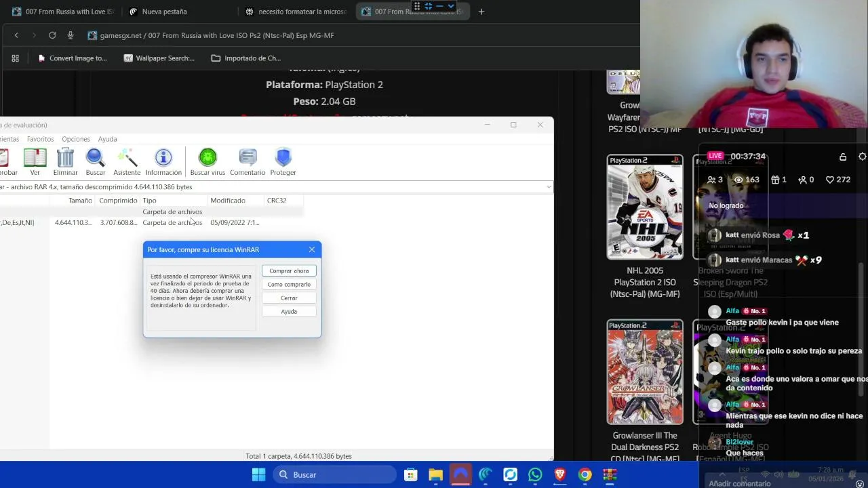Click the WinRAR taskbar icon
The width and height of the screenshot is (868, 488).
(x=610, y=474)
